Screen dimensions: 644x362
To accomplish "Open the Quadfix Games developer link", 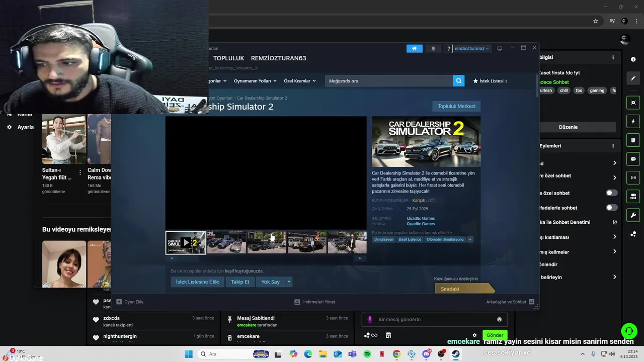I will tap(421, 218).
